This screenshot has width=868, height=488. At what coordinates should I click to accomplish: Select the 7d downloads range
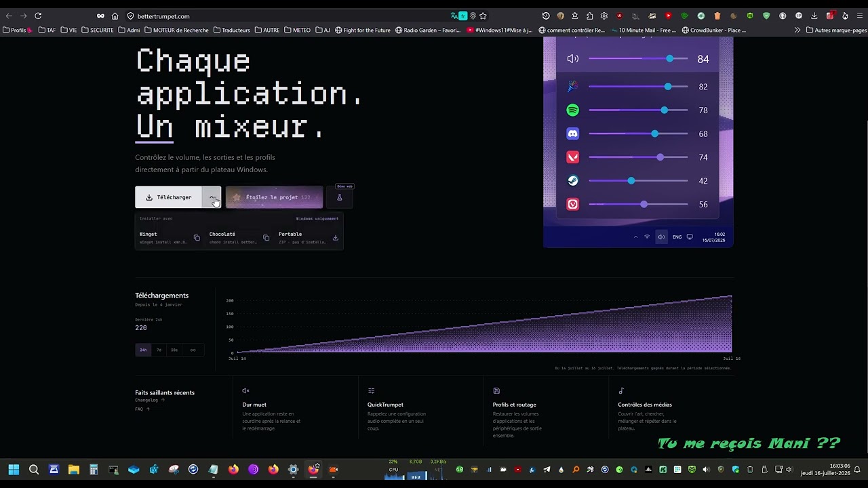pos(159,350)
